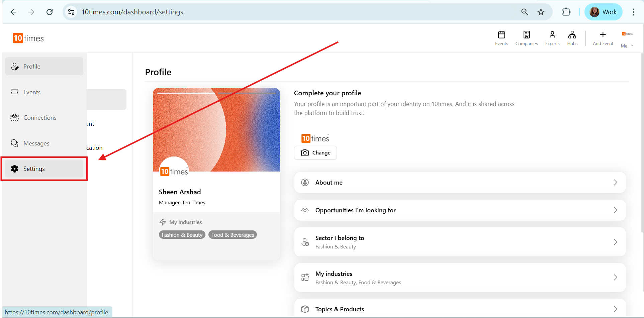
Task: Open the Companies building icon
Action: pos(526,35)
